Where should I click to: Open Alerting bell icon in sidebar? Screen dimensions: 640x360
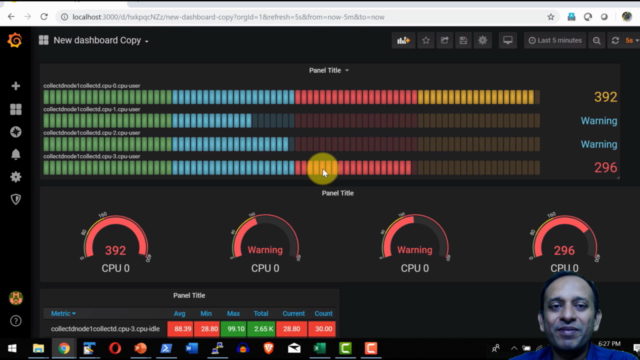pyautogui.click(x=16, y=154)
